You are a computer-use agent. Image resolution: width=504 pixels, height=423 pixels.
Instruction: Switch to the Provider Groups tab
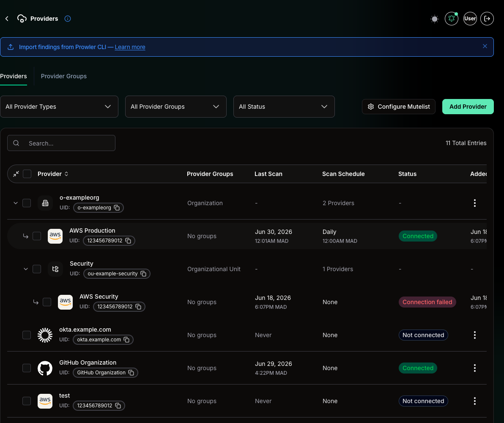pyautogui.click(x=64, y=76)
